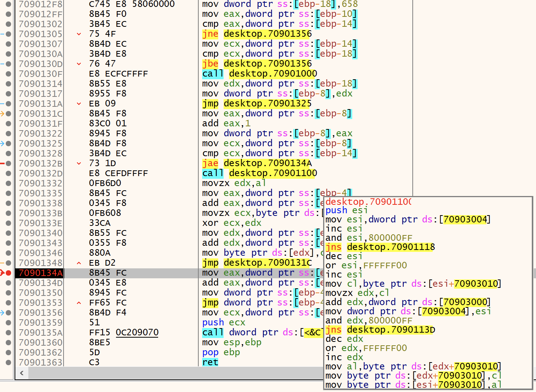The image size is (536, 392).
Task: Select the pop ebp instruction line
Action: (221, 353)
